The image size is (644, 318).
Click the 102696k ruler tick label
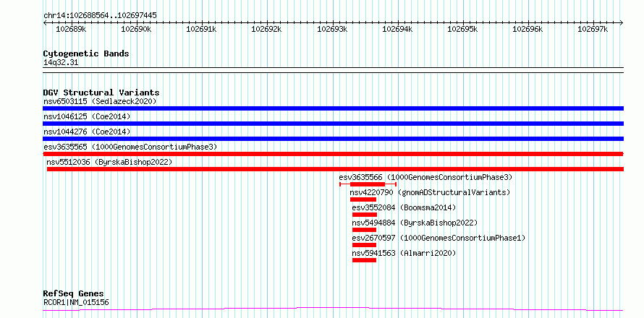coord(528,29)
